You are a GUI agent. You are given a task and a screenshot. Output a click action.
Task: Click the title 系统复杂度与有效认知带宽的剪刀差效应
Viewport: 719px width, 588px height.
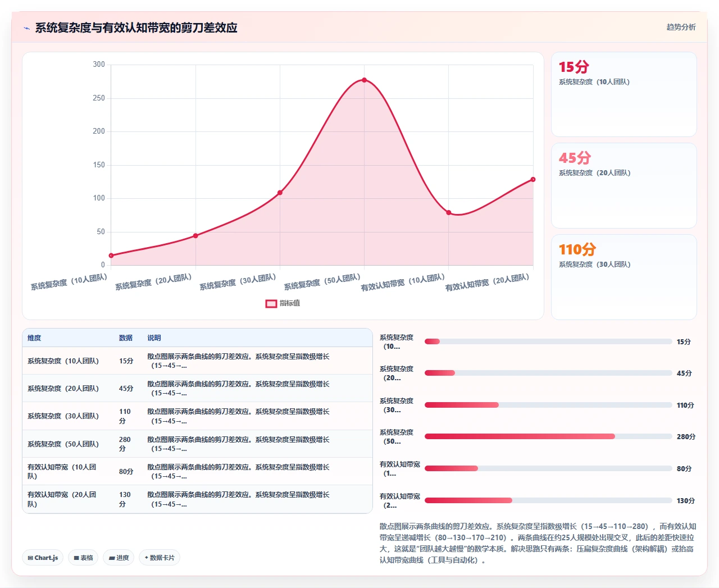[136, 28]
